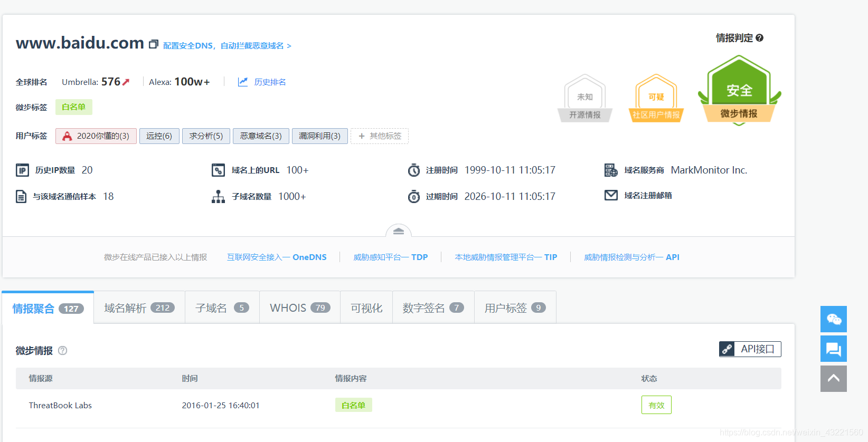
Task: Click the ThreatBook Labs source cell
Action: [x=60, y=406]
